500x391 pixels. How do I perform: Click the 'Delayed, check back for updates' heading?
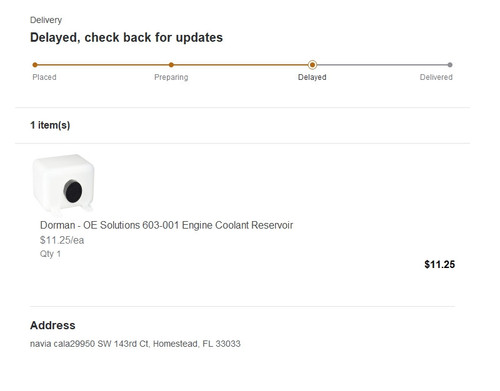126,37
